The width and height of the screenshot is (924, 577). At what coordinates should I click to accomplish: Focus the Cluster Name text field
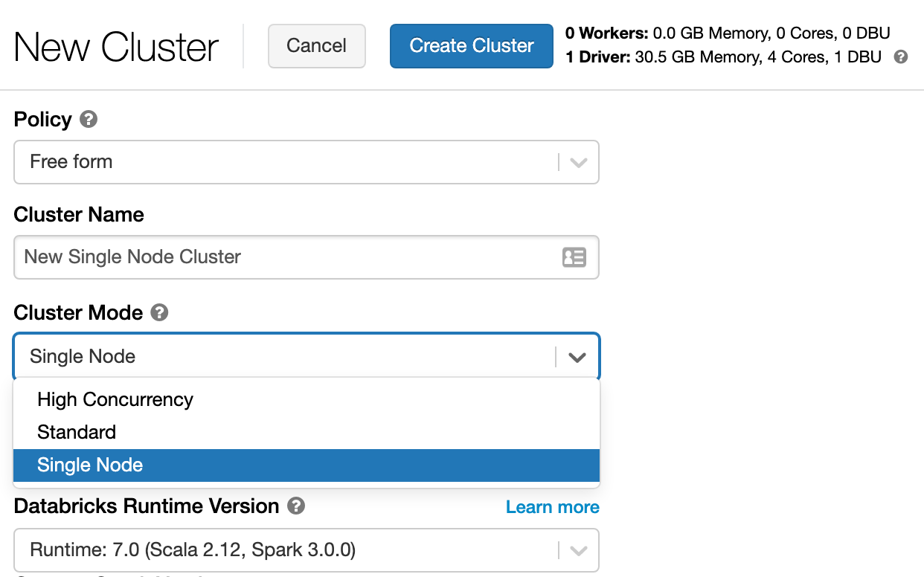(283, 257)
